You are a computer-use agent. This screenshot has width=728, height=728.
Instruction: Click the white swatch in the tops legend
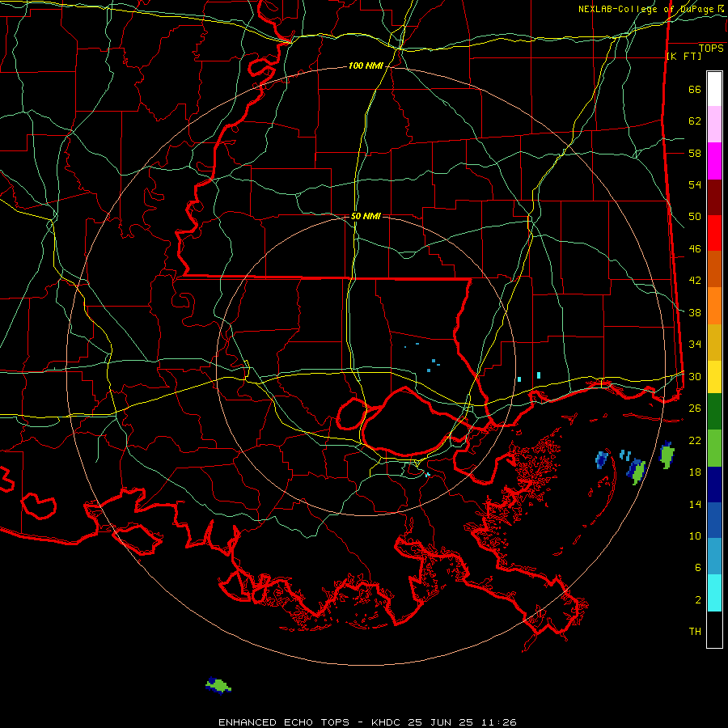click(714, 89)
